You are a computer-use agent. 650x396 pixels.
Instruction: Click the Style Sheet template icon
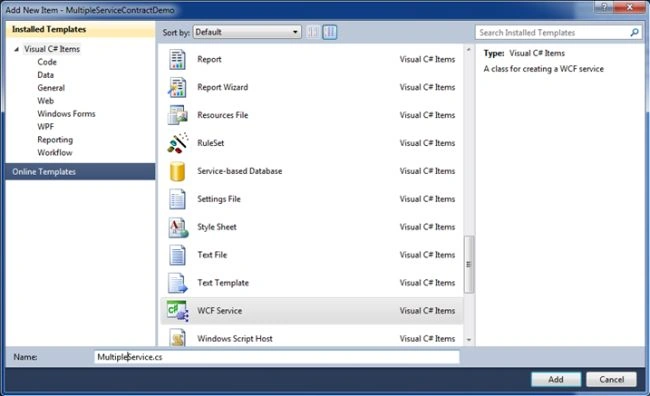[178, 227]
